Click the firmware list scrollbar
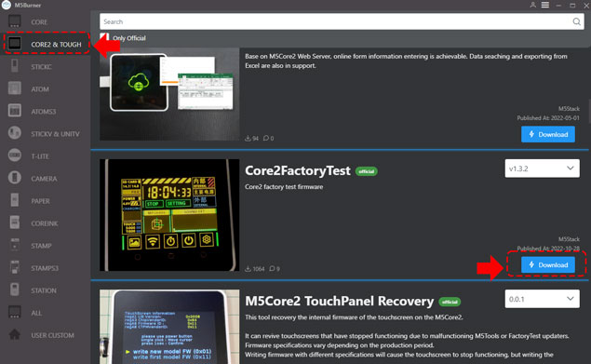Screen dimensions: 591x364 pos(589,111)
